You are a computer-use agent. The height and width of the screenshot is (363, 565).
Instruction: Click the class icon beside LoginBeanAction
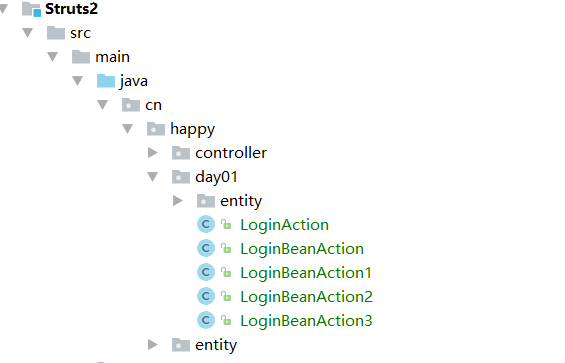(206, 248)
